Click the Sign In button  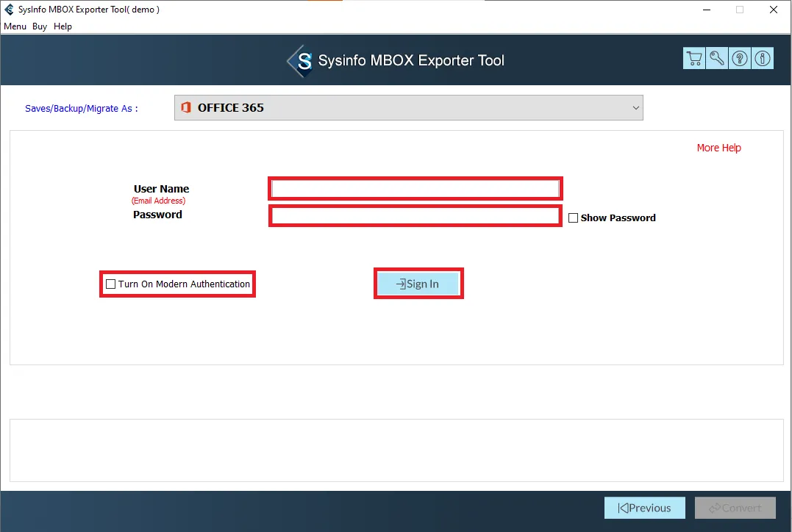418,284
